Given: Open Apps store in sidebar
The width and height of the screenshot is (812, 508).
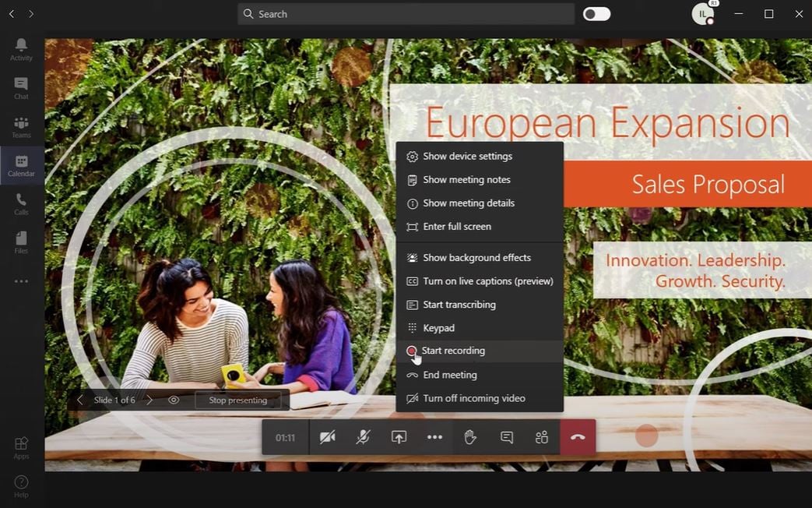Looking at the screenshot, I should point(21,448).
